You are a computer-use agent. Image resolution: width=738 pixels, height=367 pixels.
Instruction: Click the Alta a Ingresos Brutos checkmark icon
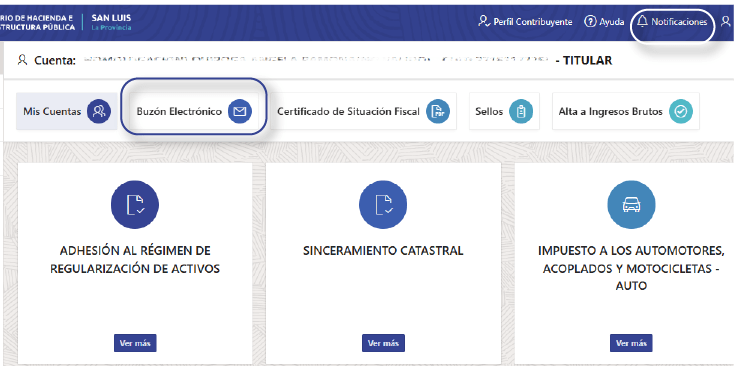click(681, 112)
